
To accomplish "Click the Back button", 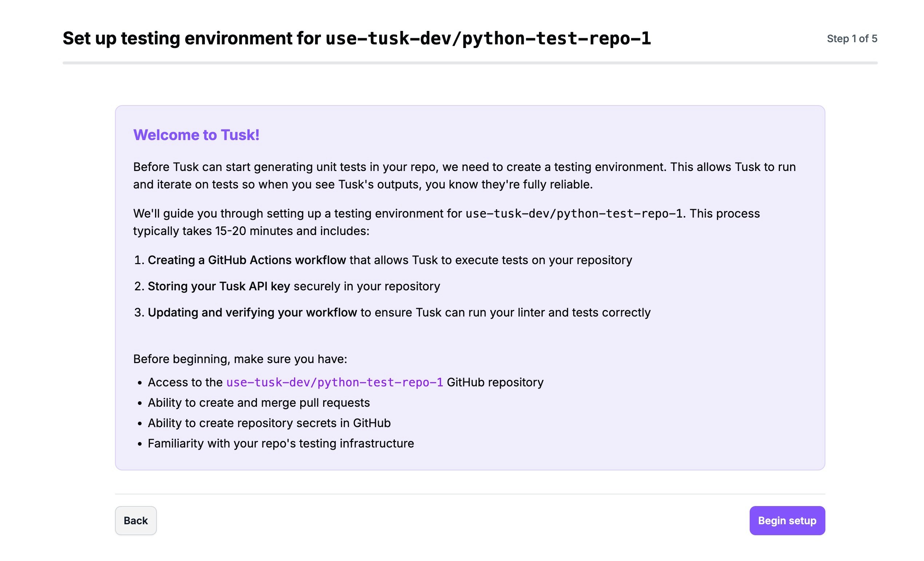I will pyautogui.click(x=136, y=521).
